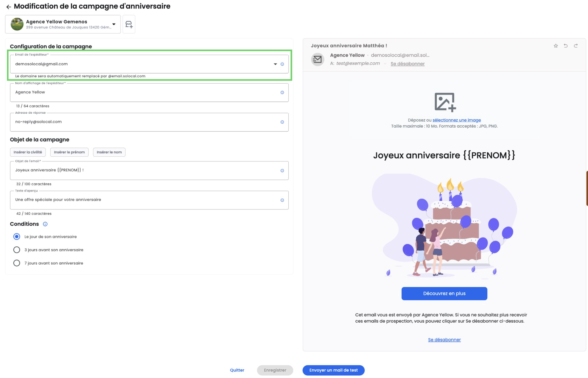Expand recipient details chevron after test@exemple.com
The width and height of the screenshot is (588, 378).
pyautogui.click(x=385, y=64)
